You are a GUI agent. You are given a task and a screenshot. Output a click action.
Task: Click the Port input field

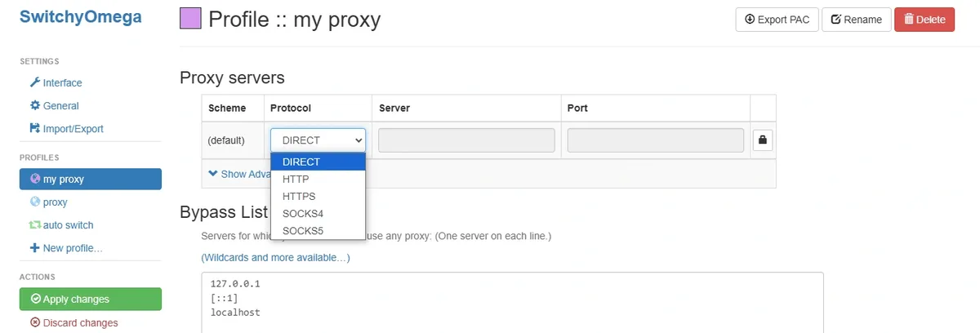tap(656, 140)
